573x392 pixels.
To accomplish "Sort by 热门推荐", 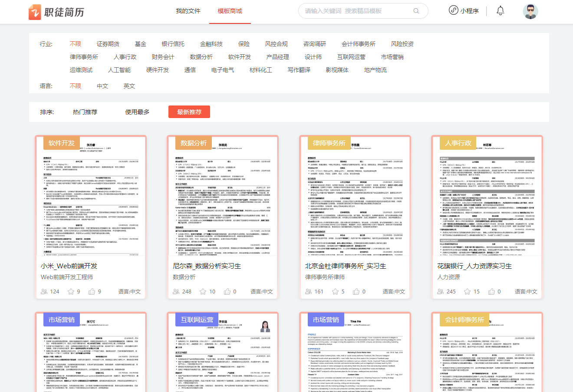I will 85,112.
